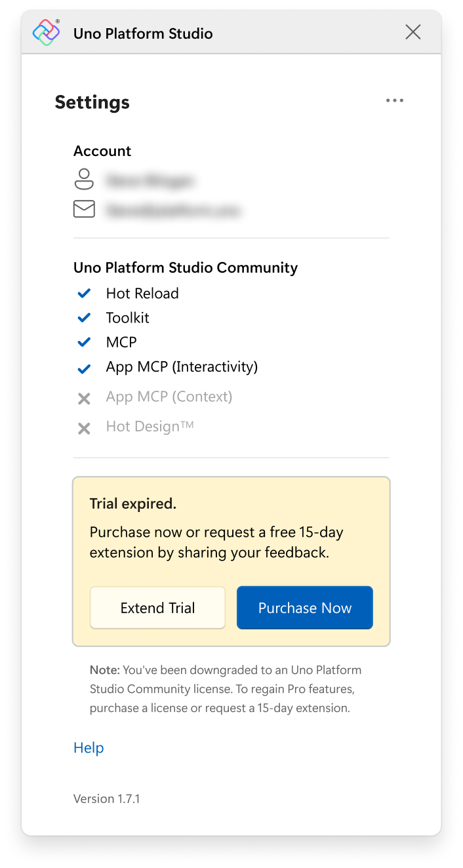Image resolution: width=463 pixels, height=868 pixels.
Task: Click the Uno Platform logo icon
Action: click(x=47, y=32)
